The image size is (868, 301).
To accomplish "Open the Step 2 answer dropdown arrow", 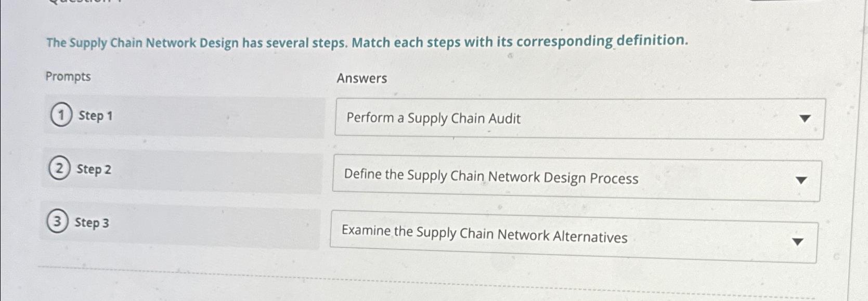I will point(800,180).
